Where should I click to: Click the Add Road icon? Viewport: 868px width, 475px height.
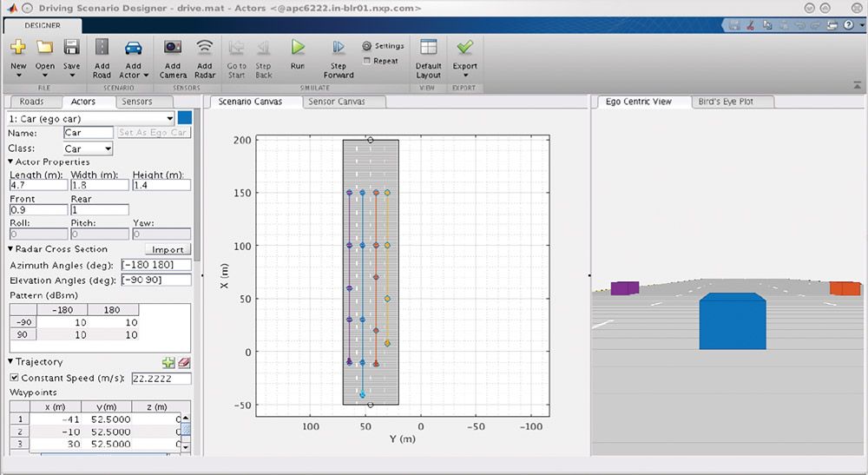click(x=102, y=49)
